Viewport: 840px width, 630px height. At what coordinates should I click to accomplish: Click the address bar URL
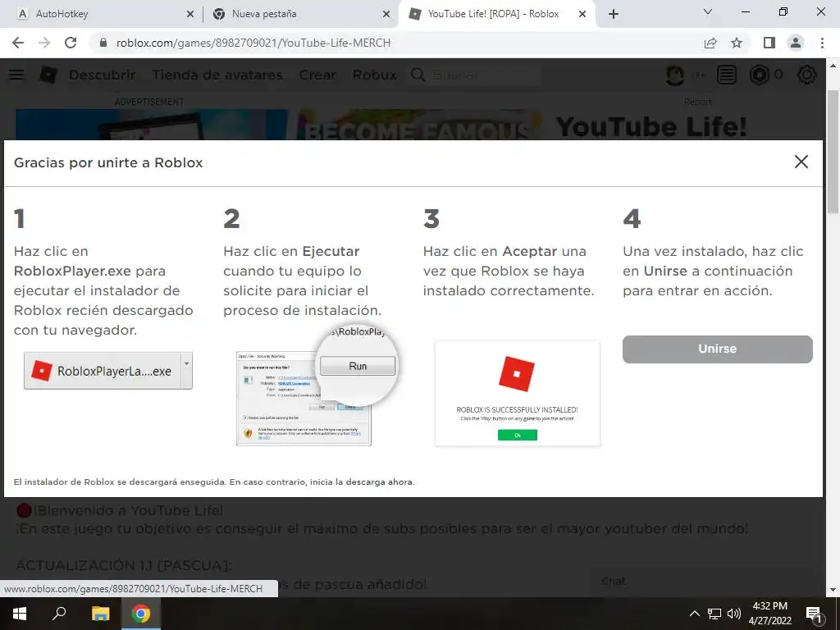click(x=253, y=43)
